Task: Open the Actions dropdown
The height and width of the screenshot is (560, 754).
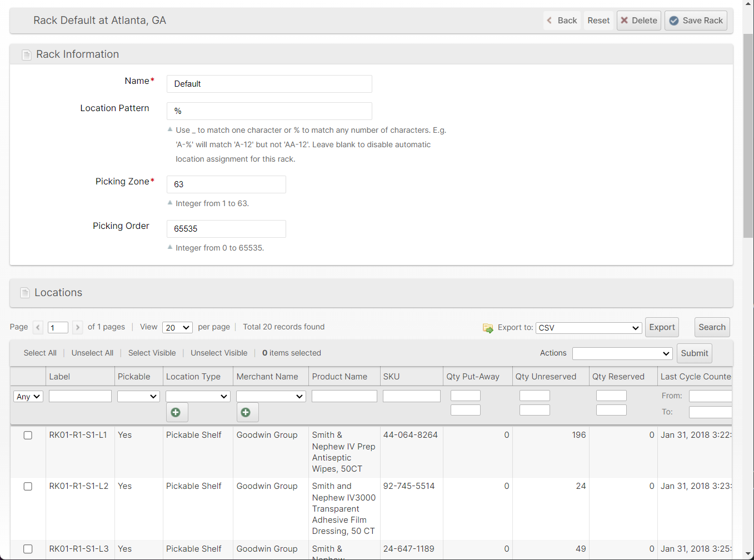Action: [x=622, y=353]
